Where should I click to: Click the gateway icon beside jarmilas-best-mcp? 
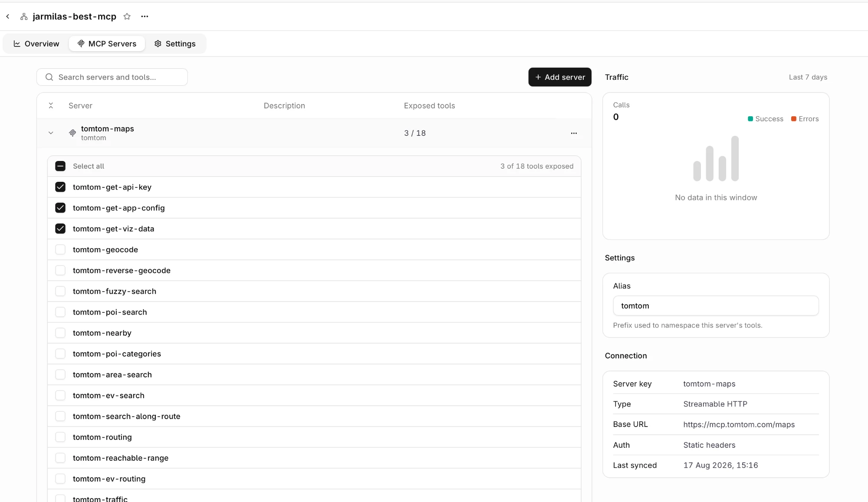coord(24,16)
